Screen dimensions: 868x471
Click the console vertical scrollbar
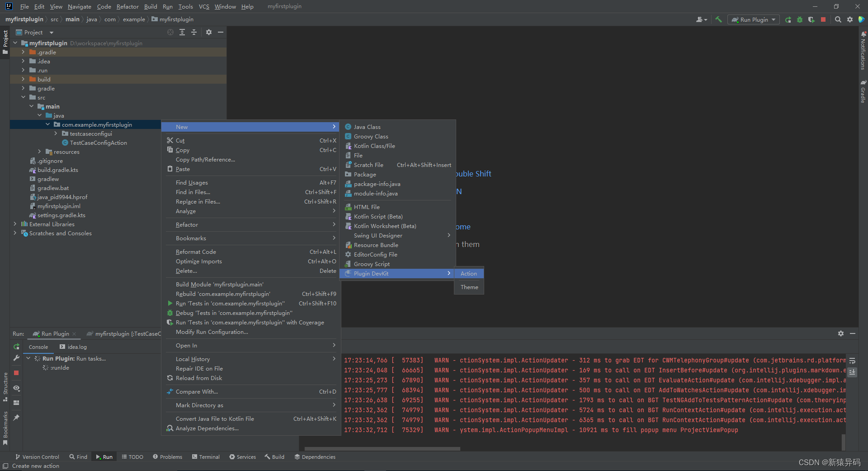point(844,442)
